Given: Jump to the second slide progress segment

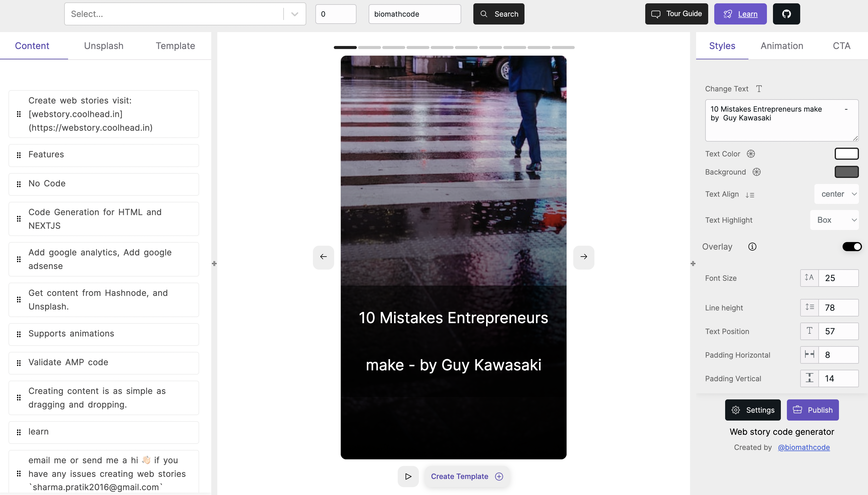Looking at the screenshot, I should [x=369, y=48].
